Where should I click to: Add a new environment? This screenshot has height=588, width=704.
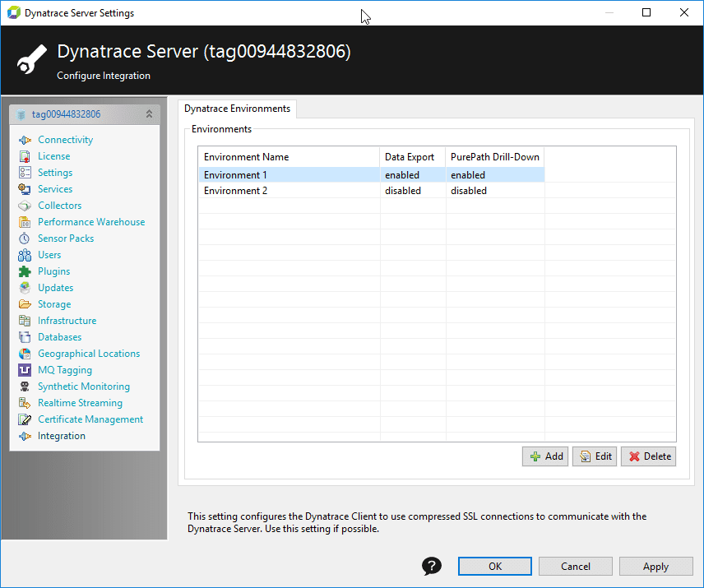click(x=545, y=456)
